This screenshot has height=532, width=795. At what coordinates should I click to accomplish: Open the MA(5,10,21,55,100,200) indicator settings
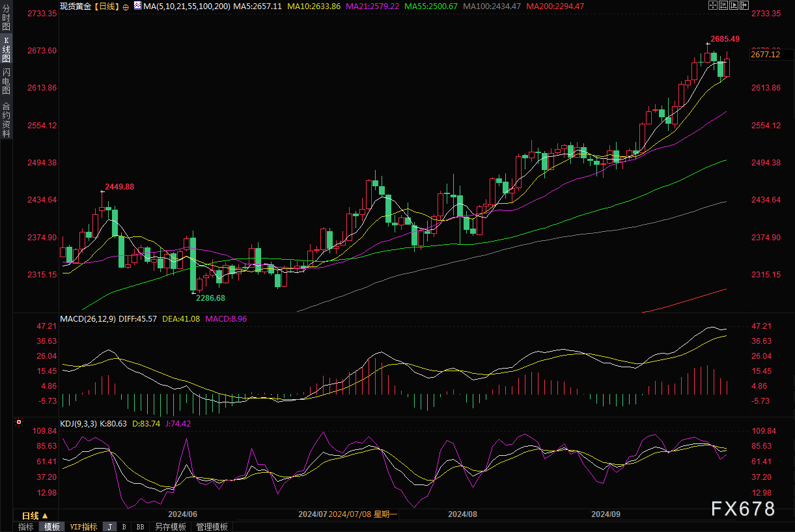(x=186, y=5)
